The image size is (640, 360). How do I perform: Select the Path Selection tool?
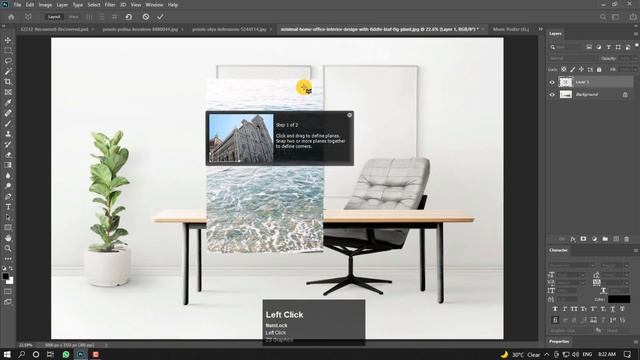[8, 217]
